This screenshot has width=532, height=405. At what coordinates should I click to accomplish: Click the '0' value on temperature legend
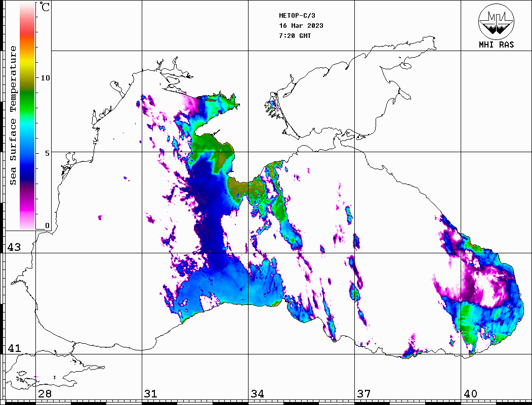click(x=47, y=226)
